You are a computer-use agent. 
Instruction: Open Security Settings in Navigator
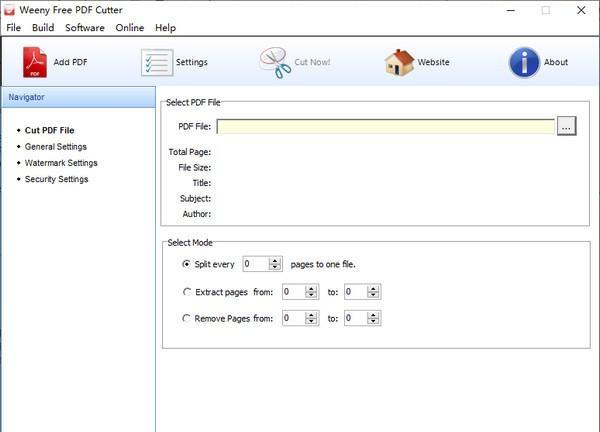57,179
